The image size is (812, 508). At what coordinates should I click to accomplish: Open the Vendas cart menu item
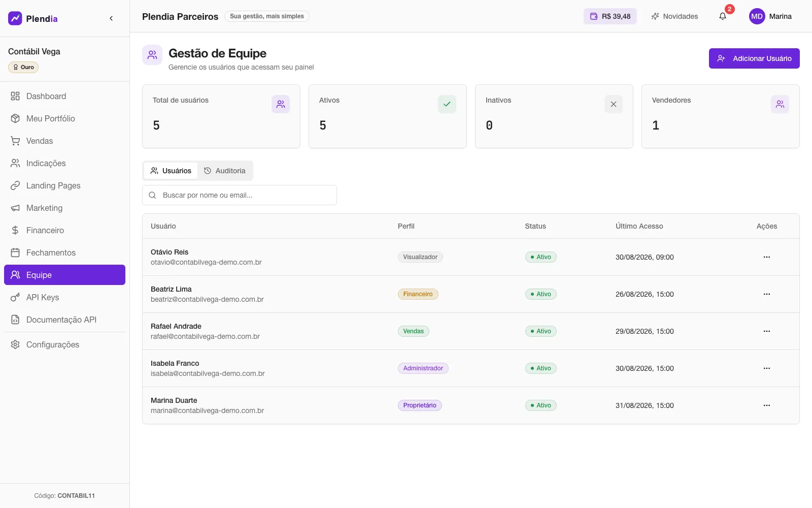click(64, 141)
